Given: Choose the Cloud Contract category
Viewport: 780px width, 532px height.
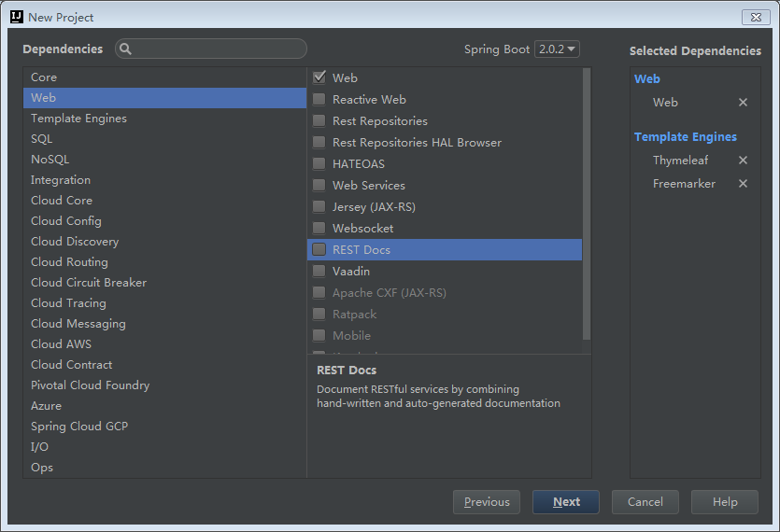Looking at the screenshot, I should [164, 364].
